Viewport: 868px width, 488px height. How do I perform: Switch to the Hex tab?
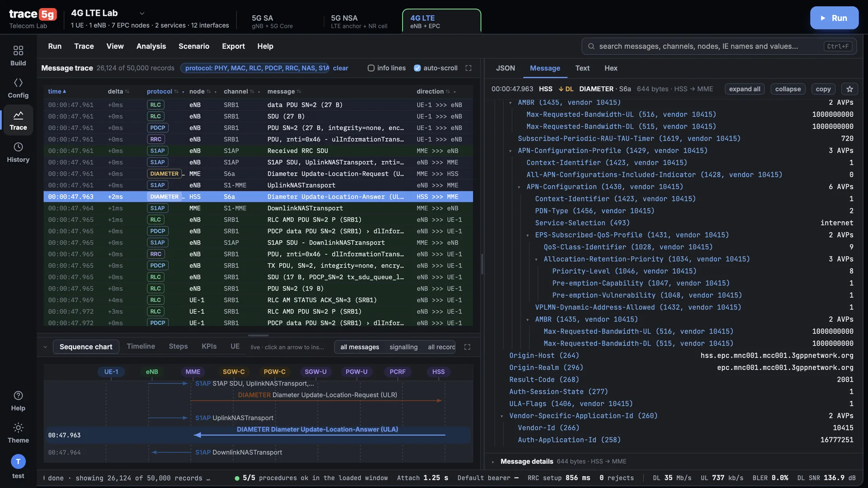611,68
